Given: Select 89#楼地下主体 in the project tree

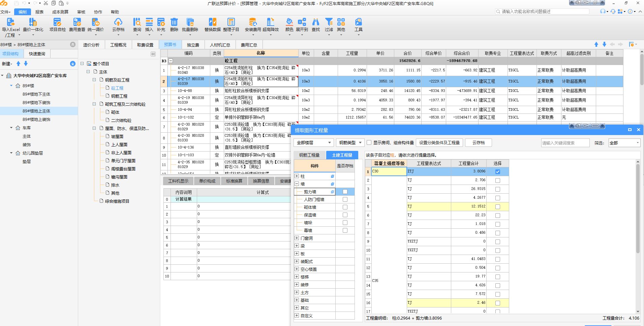Looking at the screenshot, I should pos(36,94).
